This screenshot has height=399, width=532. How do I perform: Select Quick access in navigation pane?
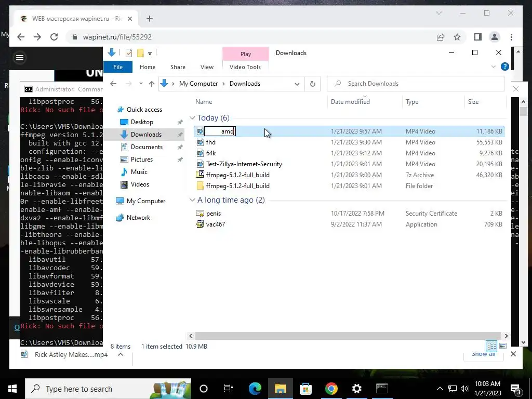(144, 110)
